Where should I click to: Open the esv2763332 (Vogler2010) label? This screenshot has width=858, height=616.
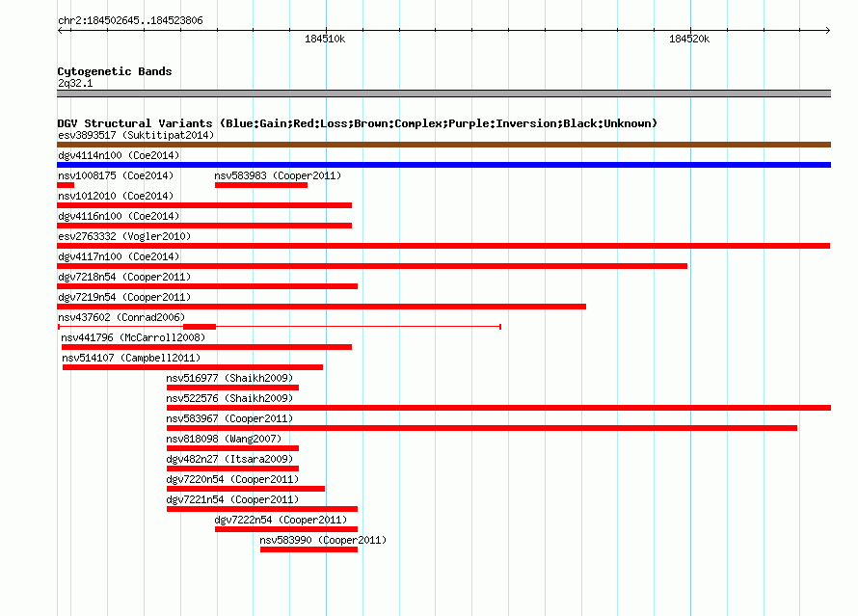(x=124, y=236)
